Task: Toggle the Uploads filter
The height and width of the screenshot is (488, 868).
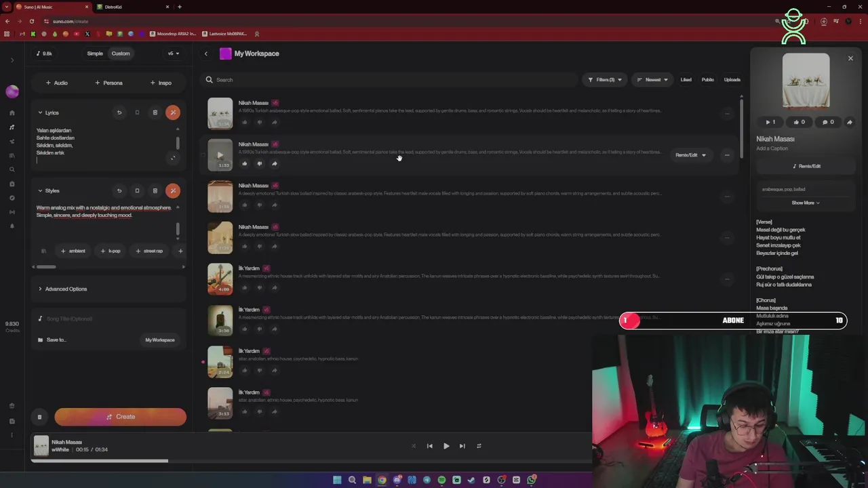Action: tap(732, 80)
